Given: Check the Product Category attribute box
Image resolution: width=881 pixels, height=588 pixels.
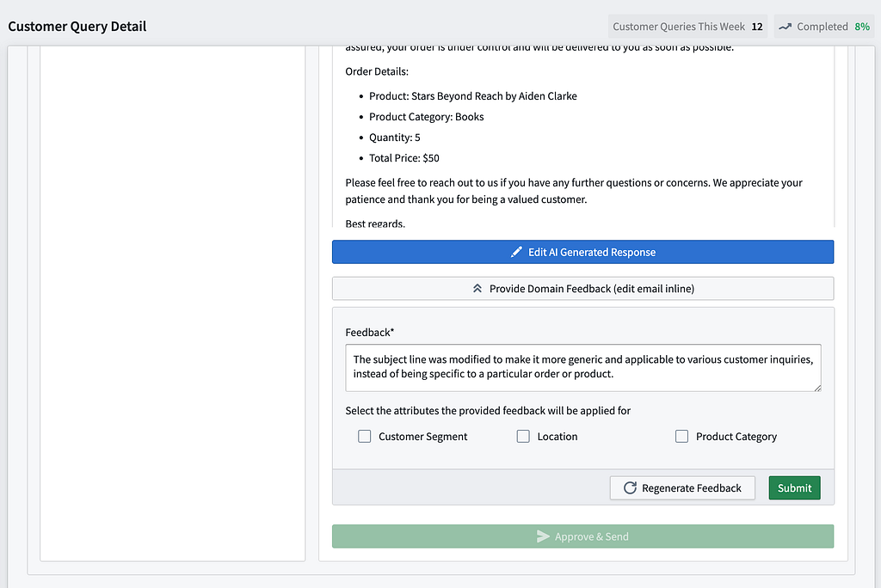Looking at the screenshot, I should (x=682, y=437).
